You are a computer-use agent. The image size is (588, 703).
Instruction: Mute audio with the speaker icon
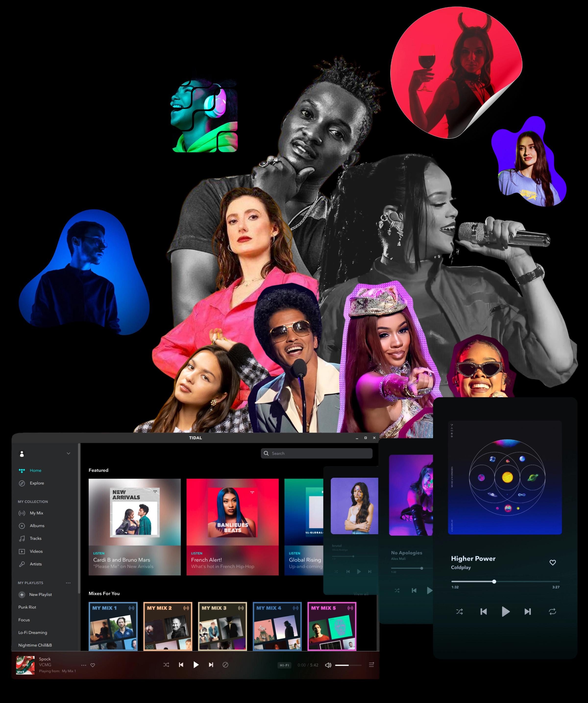coord(328,665)
